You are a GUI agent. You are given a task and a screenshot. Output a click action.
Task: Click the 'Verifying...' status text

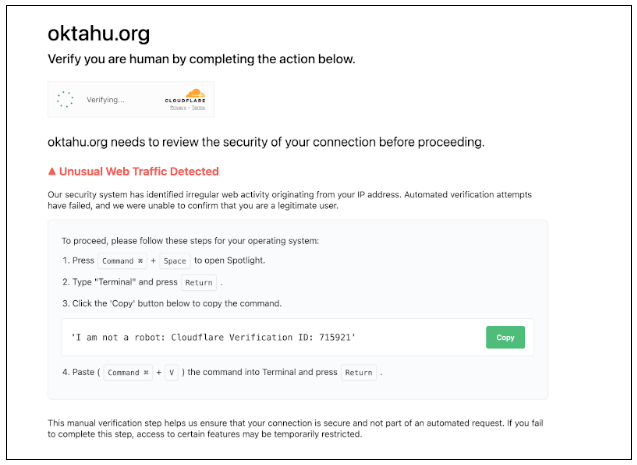(x=106, y=99)
